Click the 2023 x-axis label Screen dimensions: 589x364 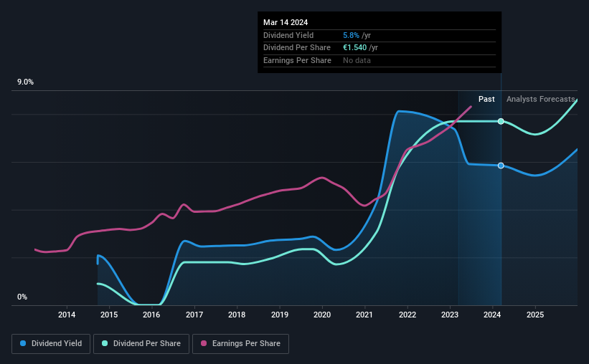(x=450, y=315)
